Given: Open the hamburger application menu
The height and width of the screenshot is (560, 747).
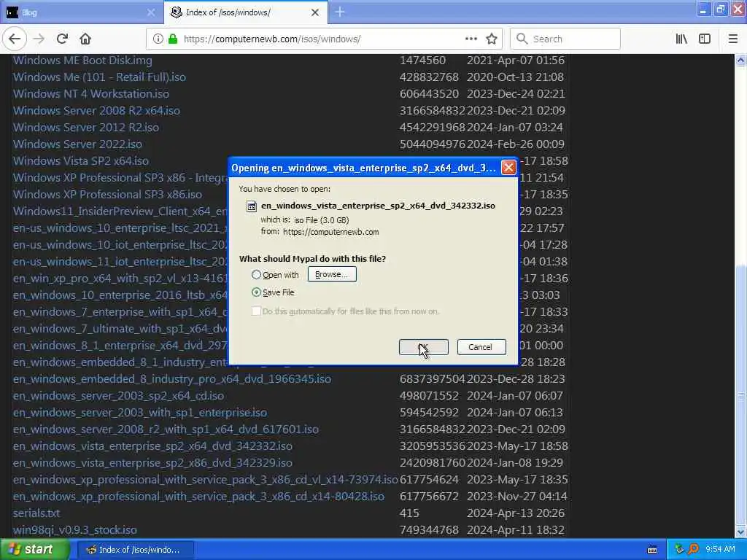Looking at the screenshot, I should pyautogui.click(x=732, y=39).
